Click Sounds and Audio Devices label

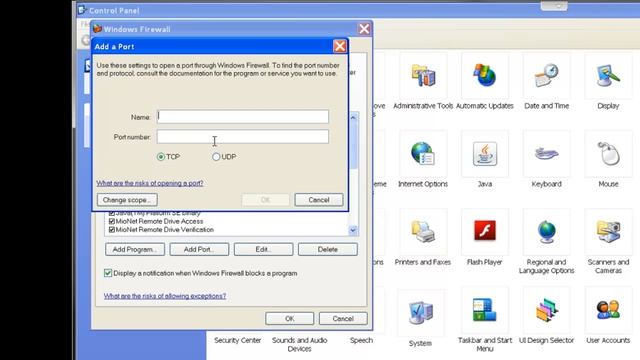point(299,344)
